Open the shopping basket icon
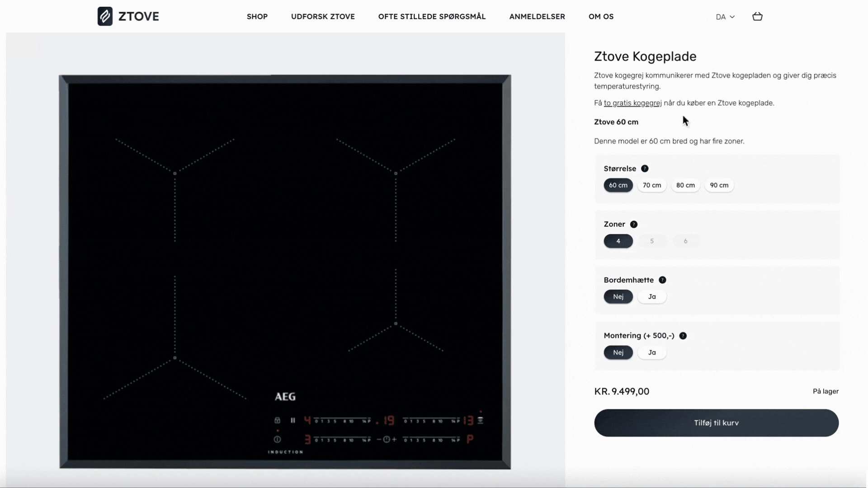 [x=757, y=17]
